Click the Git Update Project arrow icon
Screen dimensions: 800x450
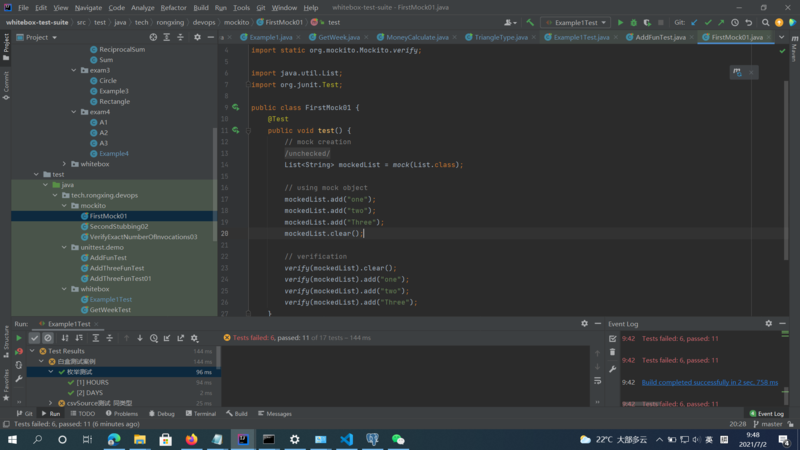[x=694, y=22]
